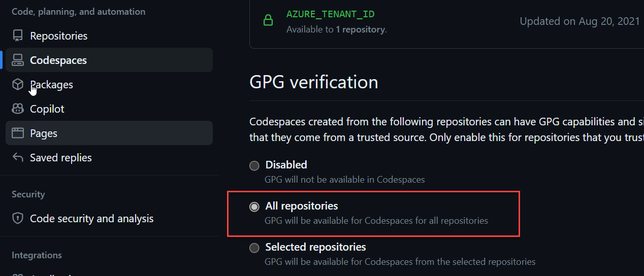Click the shield icon for Code security
The image size is (644, 276).
18,219
